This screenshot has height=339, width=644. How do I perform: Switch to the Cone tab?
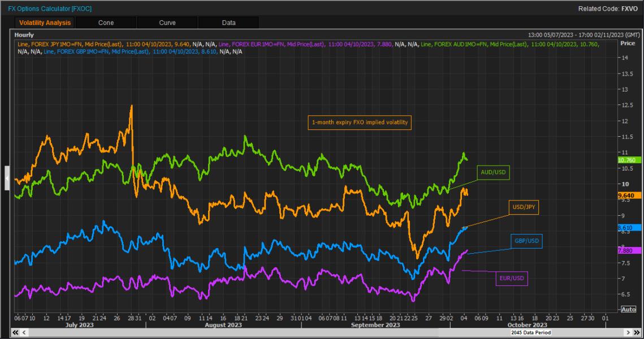pos(106,23)
